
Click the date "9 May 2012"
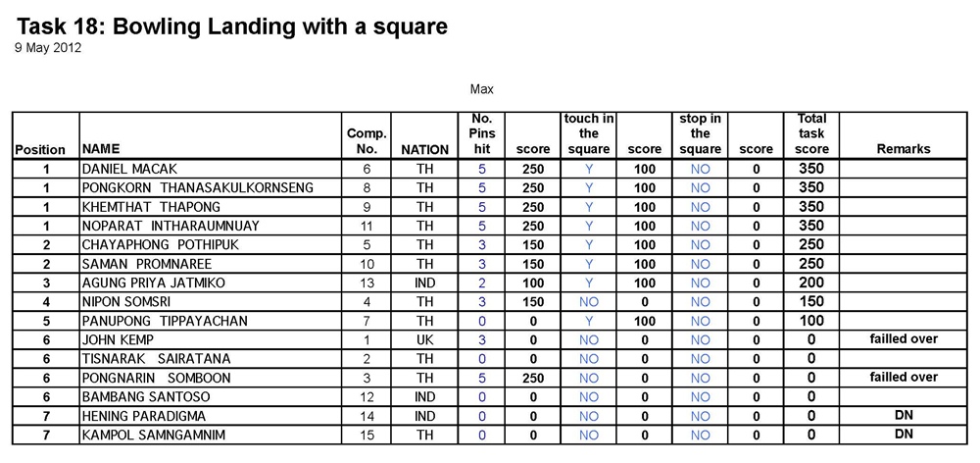click(48, 47)
